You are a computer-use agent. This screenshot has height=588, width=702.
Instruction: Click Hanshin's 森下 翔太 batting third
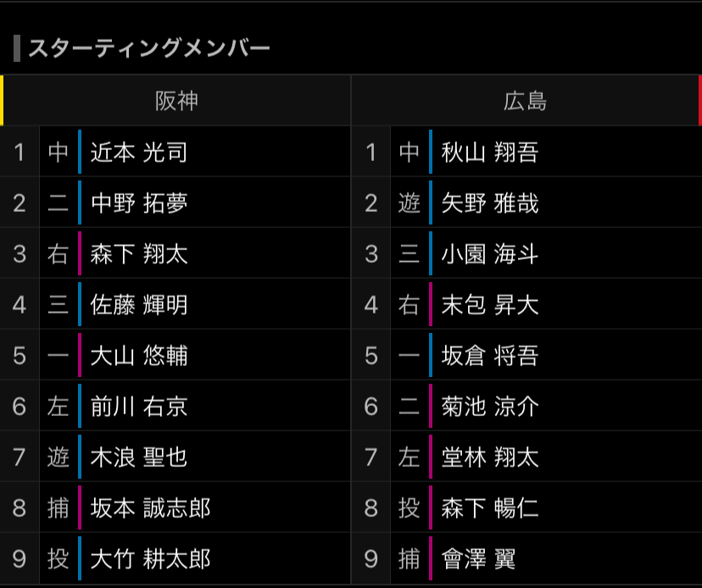138,254
